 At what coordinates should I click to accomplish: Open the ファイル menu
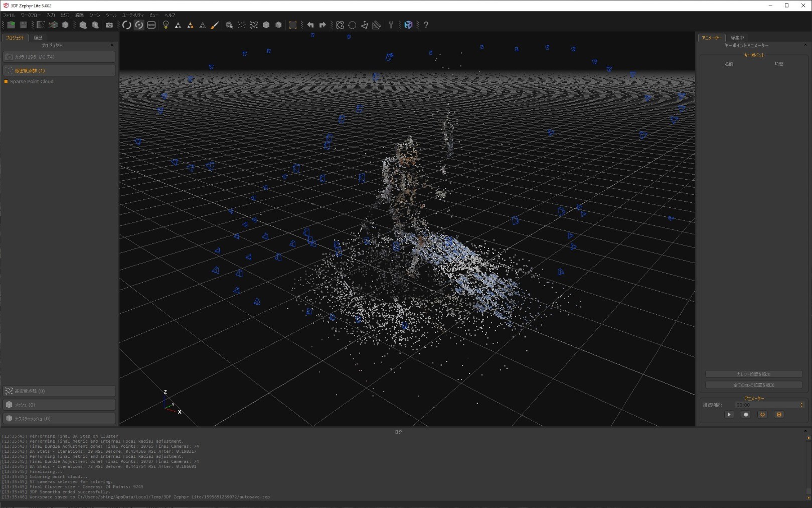click(x=9, y=15)
